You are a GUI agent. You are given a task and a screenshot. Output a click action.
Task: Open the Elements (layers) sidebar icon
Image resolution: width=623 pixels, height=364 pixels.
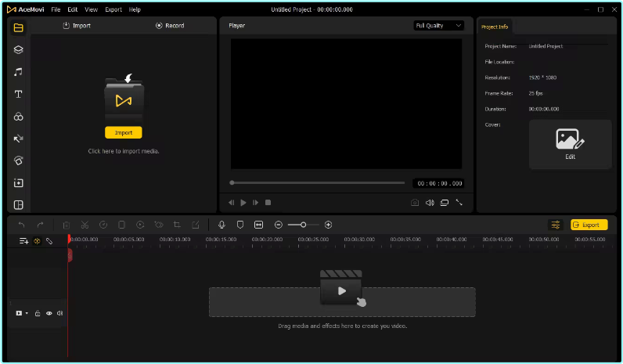click(x=18, y=49)
